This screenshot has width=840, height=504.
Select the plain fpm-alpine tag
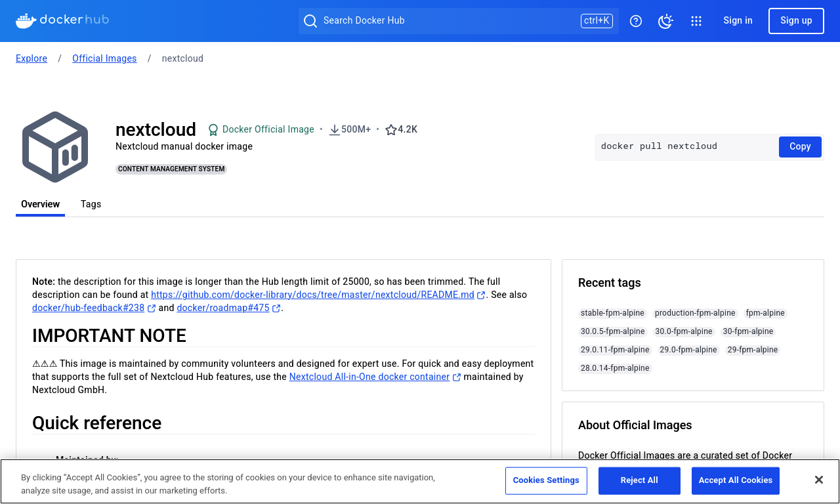pos(765,313)
